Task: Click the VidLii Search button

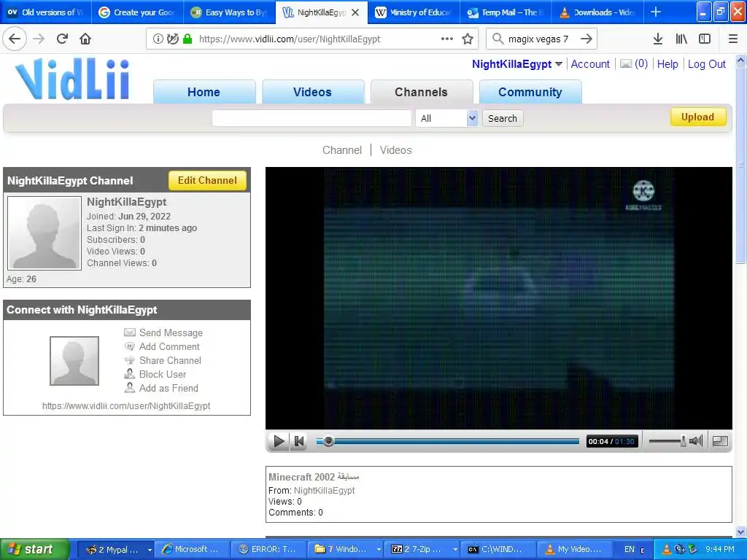Action: tap(503, 118)
